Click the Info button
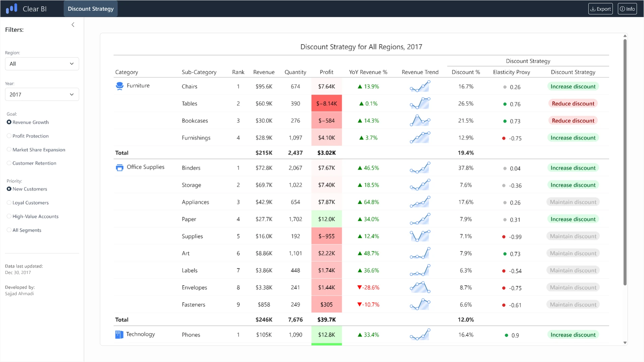Image resolution: width=644 pixels, height=362 pixels. point(627,9)
